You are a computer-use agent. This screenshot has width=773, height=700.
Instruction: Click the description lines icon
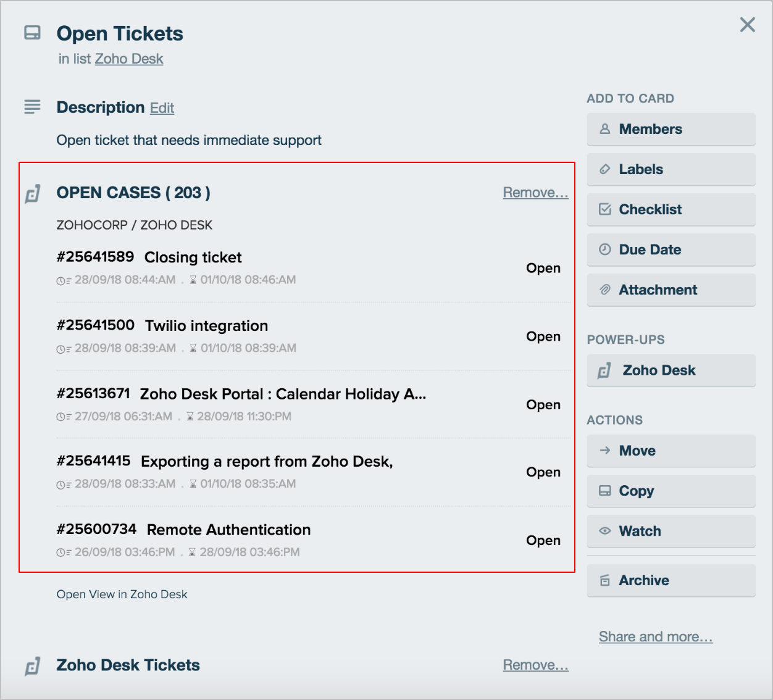coord(32,107)
